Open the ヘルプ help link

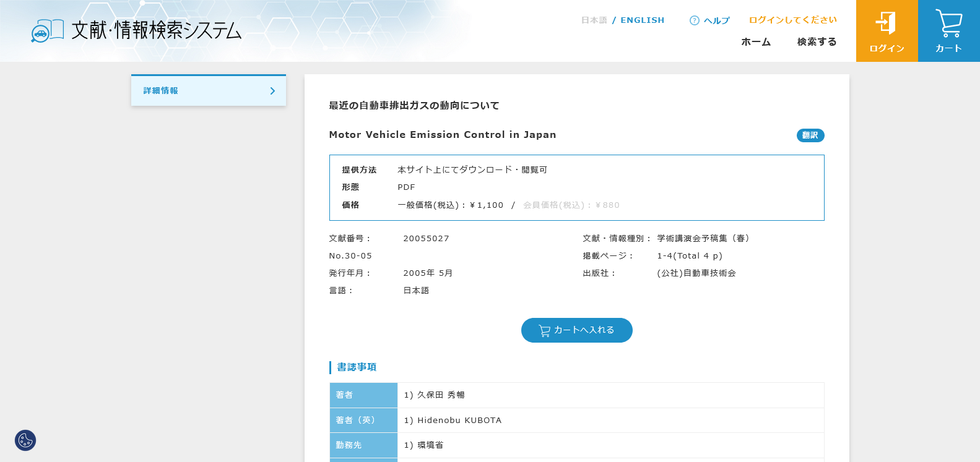tap(716, 20)
